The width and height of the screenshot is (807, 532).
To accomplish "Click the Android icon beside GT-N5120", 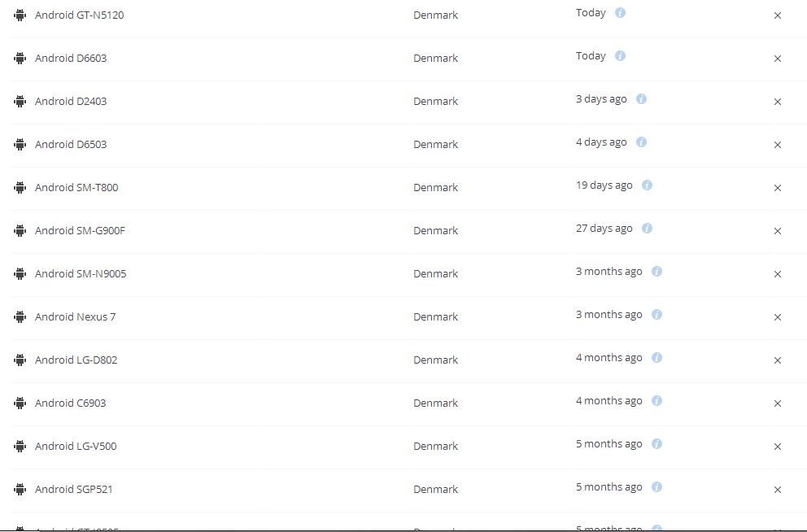I will click(20, 15).
